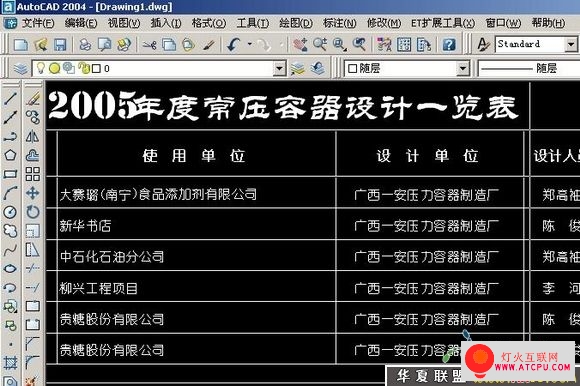
Task: Click the layer 0 color swatch
Action: click(96, 68)
